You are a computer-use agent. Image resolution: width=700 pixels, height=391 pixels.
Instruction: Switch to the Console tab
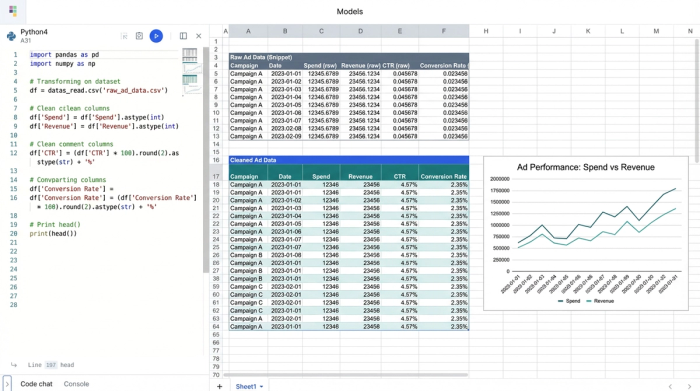tap(76, 384)
